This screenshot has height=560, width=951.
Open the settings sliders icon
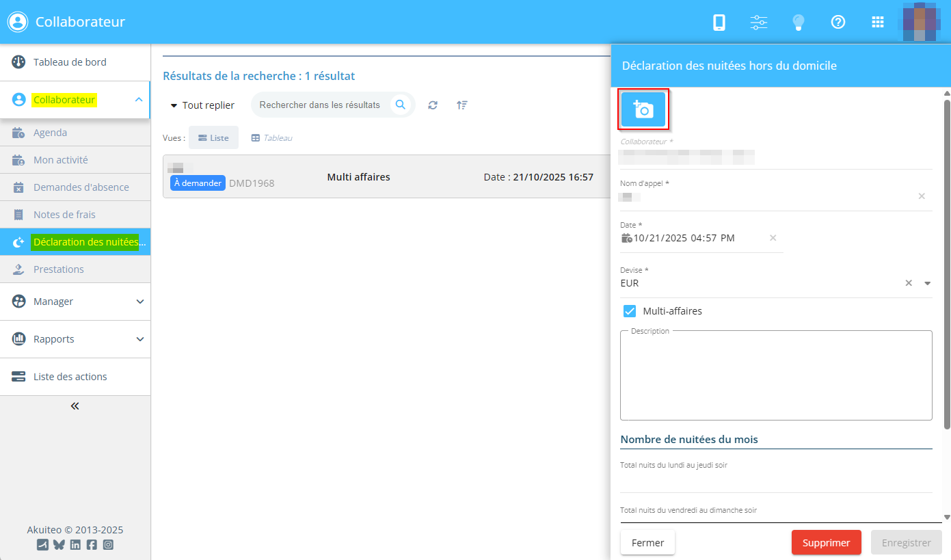(758, 23)
